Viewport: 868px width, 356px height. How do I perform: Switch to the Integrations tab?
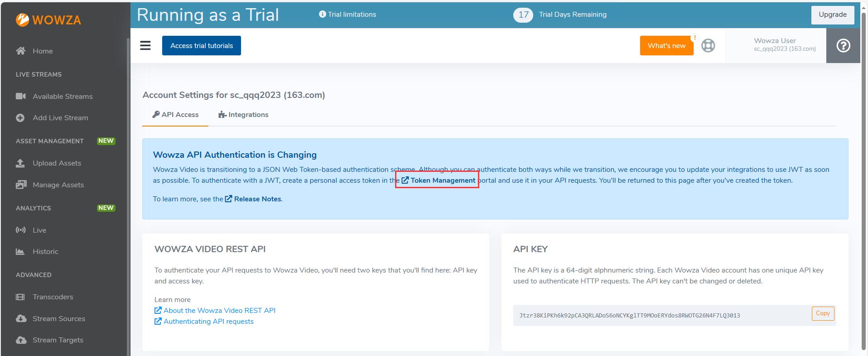tap(243, 115)
